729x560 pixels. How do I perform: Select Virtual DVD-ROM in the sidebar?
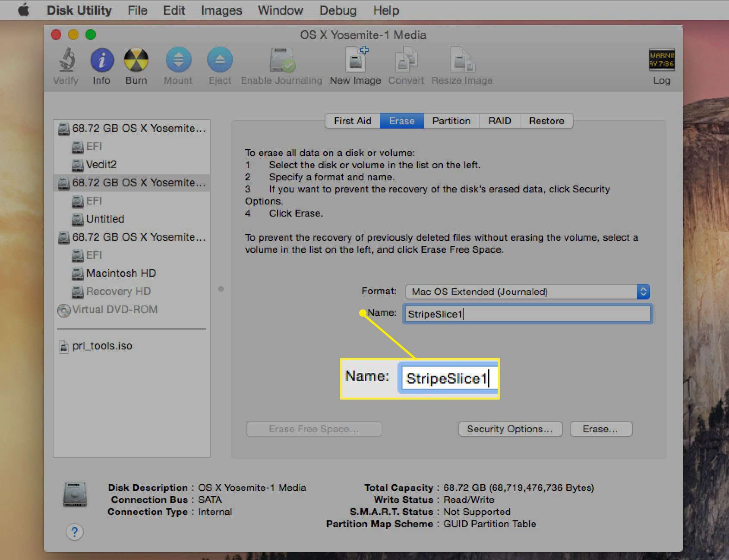click(x=132, y=310)
